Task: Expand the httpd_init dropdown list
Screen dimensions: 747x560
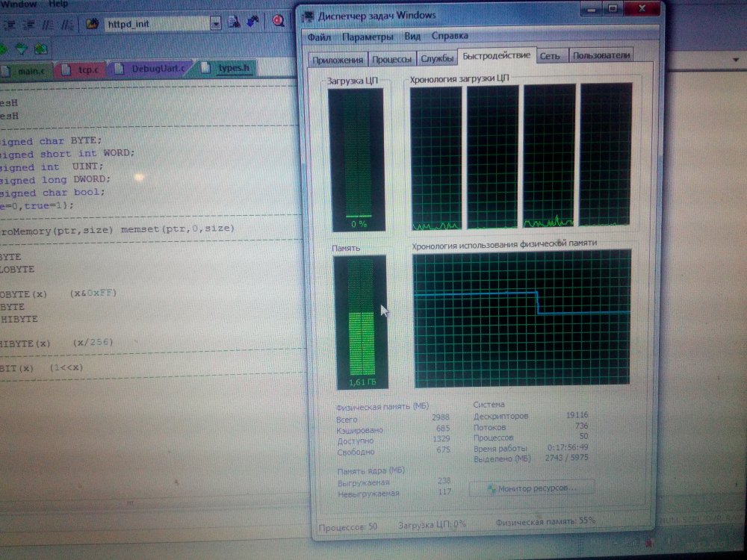Action: point(215,23)
